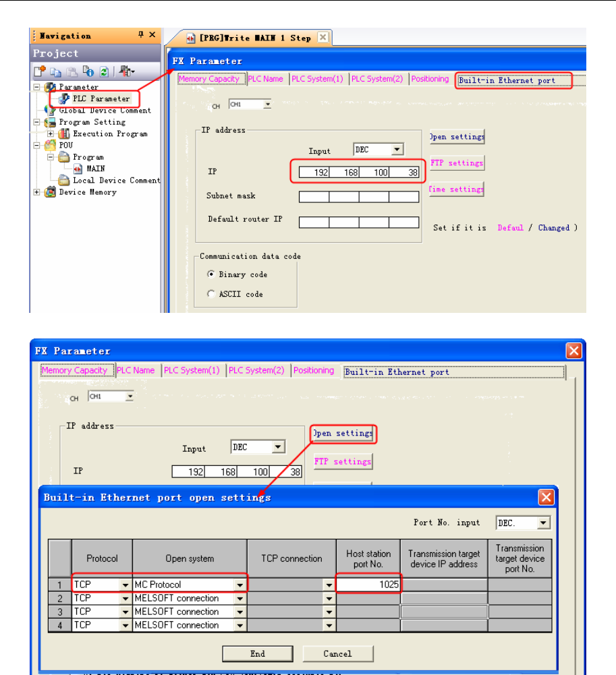
Task: Open row 3 protocol TCP dropdown
Action: (x=125, y=612)
